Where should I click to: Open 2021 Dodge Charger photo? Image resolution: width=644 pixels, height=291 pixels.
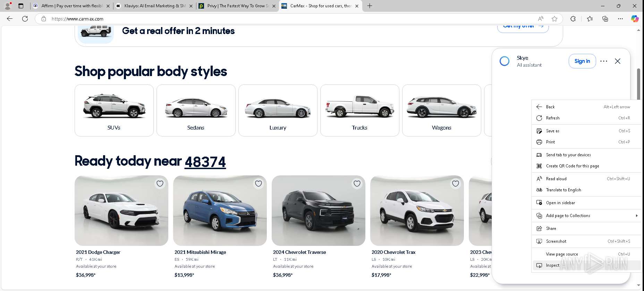[x=121, y=210]
